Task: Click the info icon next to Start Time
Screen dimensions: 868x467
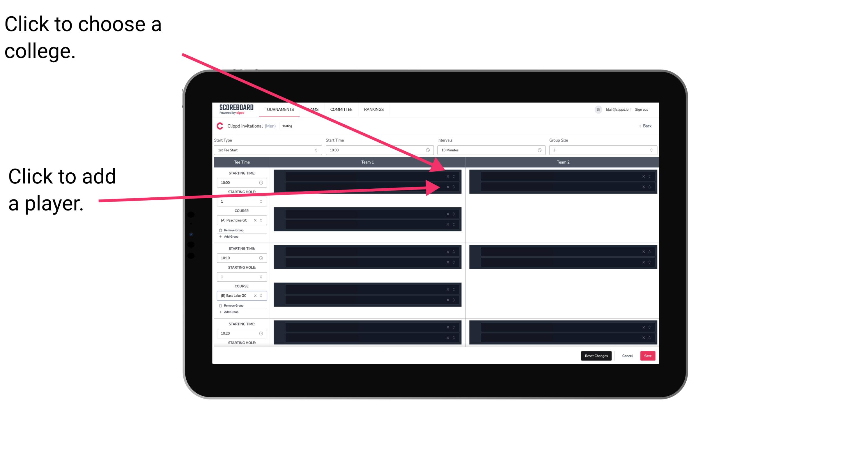Action: (427, 150)
